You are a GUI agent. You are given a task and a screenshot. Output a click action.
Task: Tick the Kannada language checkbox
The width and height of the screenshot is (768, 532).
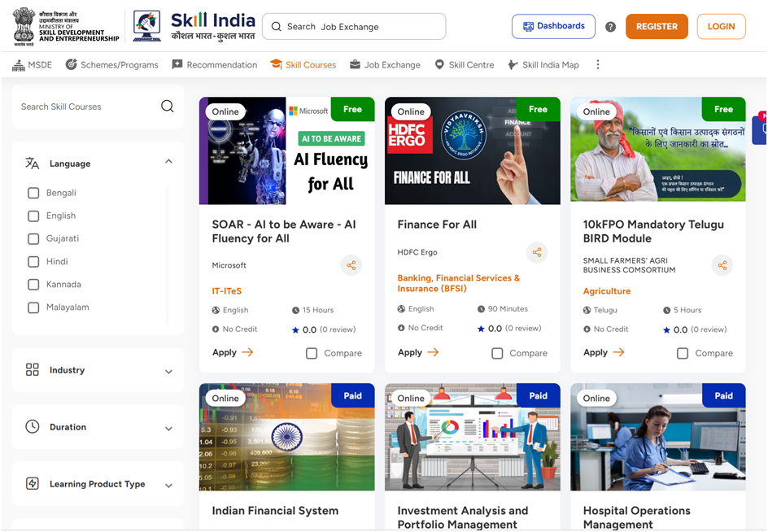click(33, 285)
